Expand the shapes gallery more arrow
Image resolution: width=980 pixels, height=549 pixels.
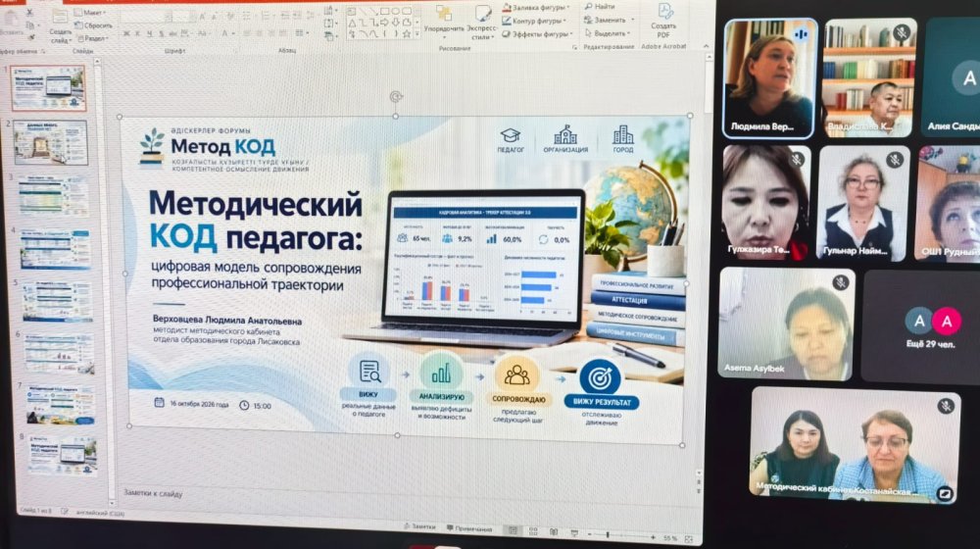417,33
